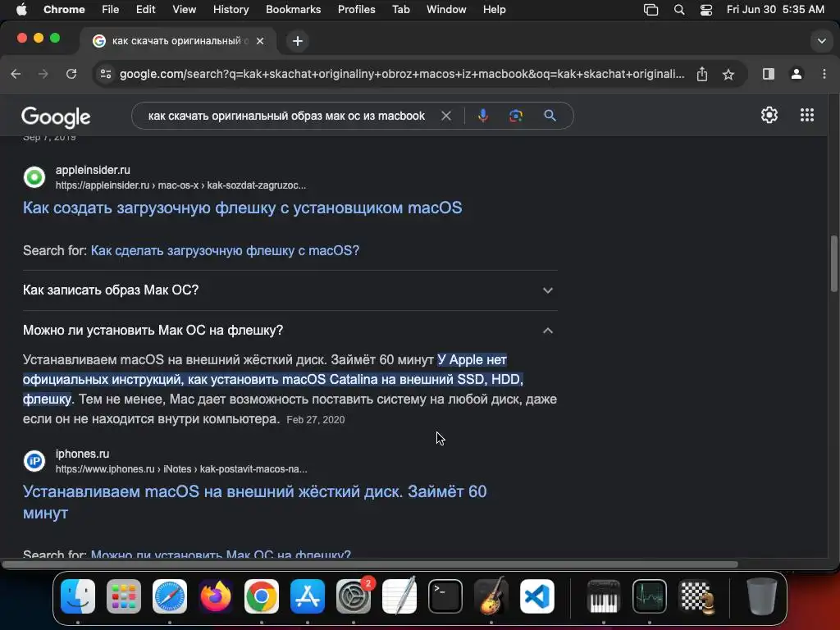840x630 pixels.
Task: Open the Bookmarks menu
Action: tap(293, 9)
